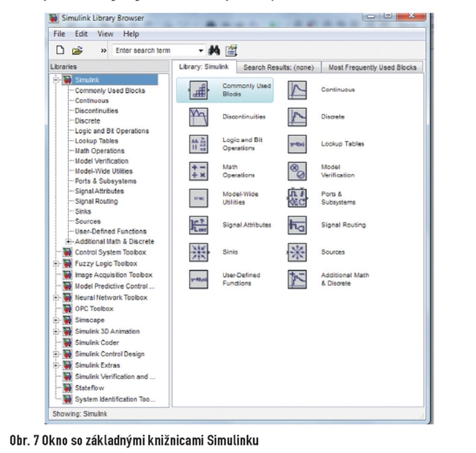
Task: Select Discontinuities in the Libraries tree
Action: [x=96, y=111]
